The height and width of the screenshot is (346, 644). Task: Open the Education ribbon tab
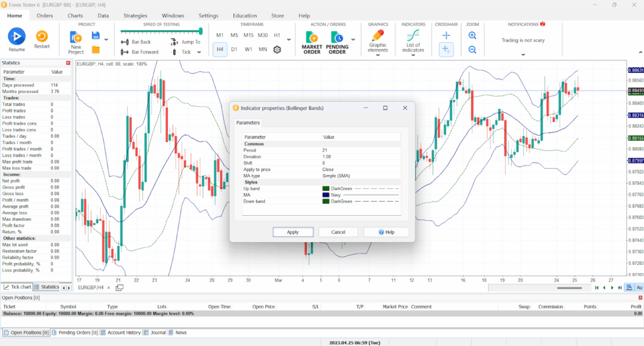coord(245,16)
